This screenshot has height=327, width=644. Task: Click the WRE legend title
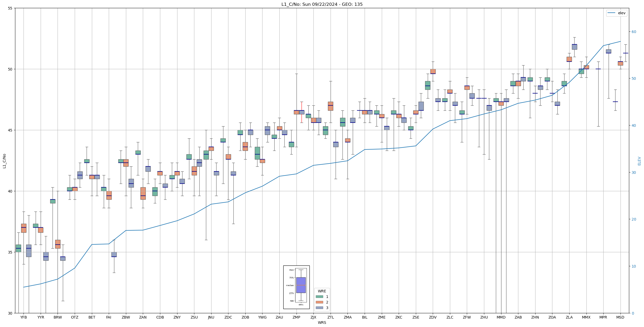click(322, 291)
